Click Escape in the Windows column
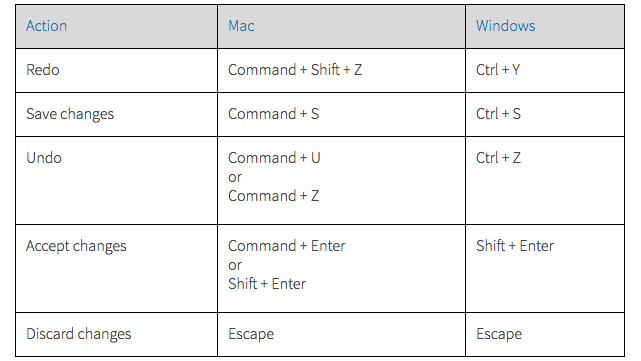 click(499, 334)
